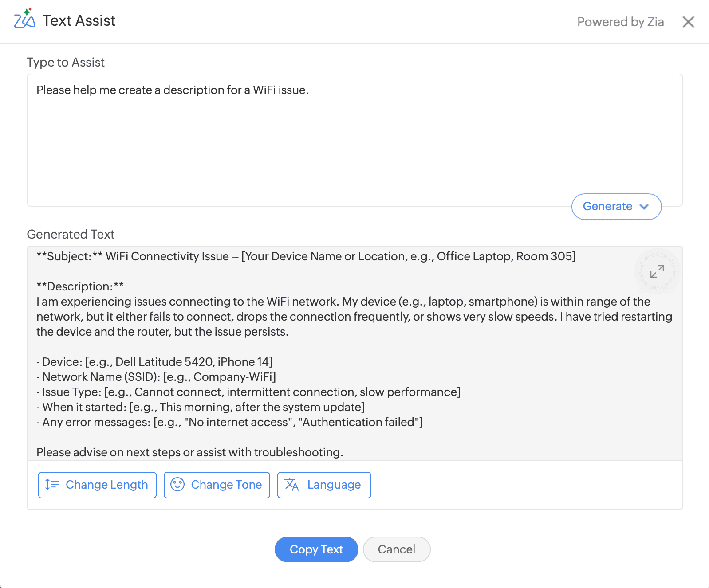Click the "Type to Assist" label
The height and width of the screenshot is (588, 709).
[x=66, y=63]
